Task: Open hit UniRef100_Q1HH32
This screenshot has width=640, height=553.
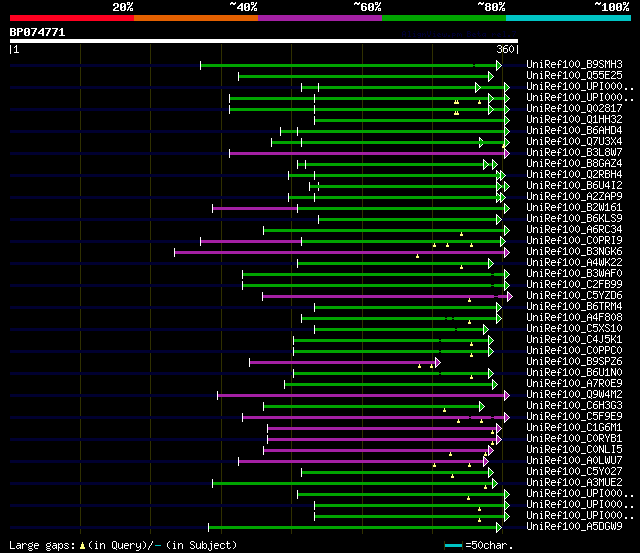Action: click(574, 119)
